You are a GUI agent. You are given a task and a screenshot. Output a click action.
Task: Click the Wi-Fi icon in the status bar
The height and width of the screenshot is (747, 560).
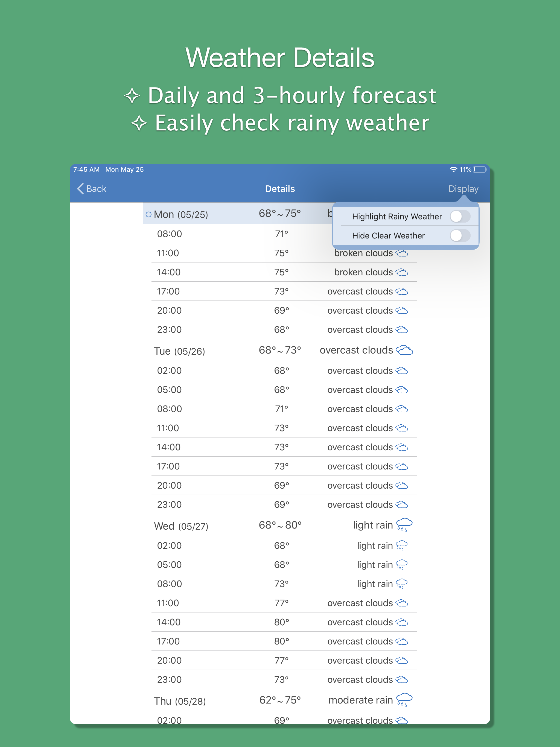[x=453, y=170]
